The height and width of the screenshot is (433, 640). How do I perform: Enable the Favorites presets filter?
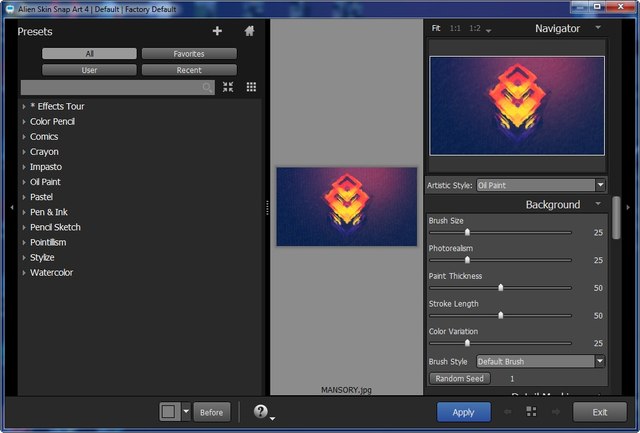tap(189, 54)
